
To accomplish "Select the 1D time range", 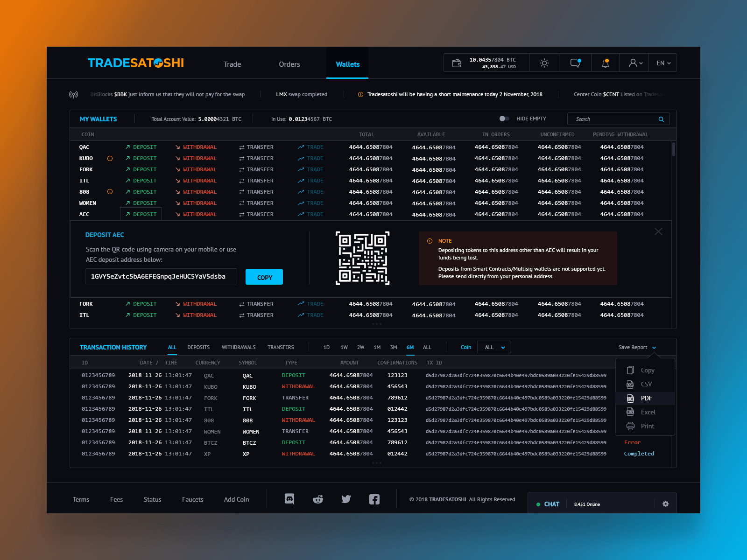I will (326, 347).
